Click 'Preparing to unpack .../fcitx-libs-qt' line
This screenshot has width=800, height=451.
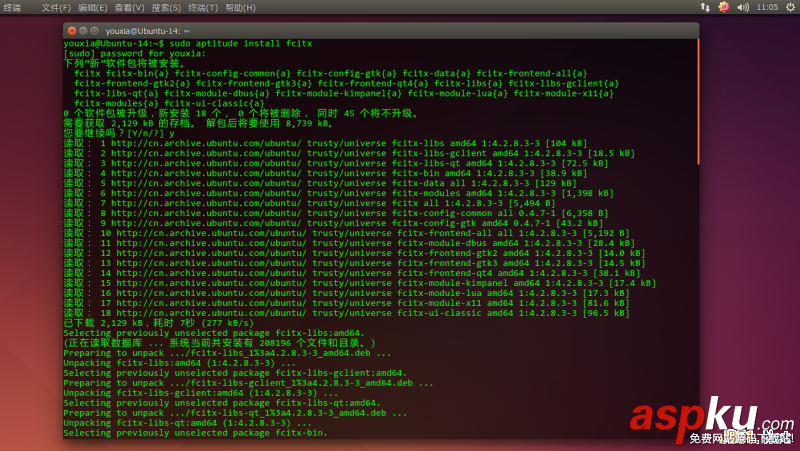pyautogui.click(x=235, y=413)
